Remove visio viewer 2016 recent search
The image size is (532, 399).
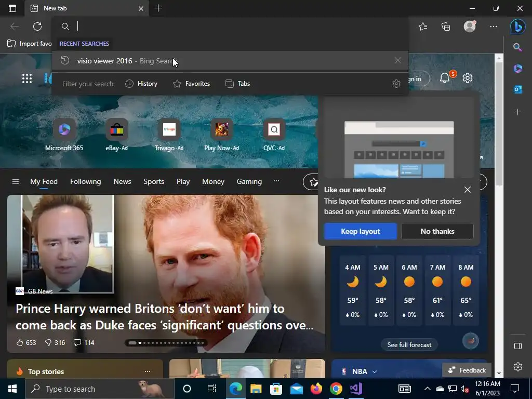pos(398,60)
